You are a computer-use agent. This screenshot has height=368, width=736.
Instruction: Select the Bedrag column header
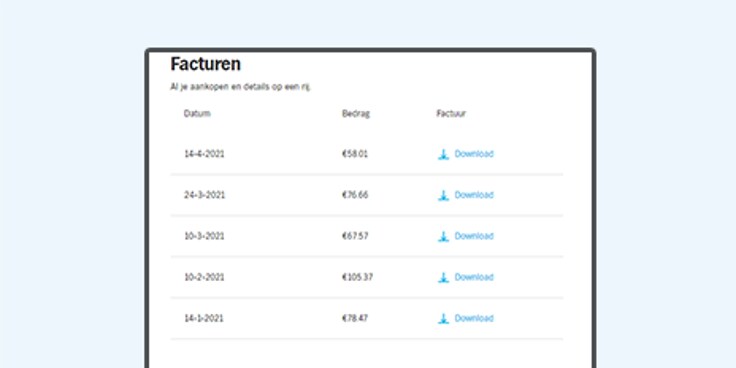[x=356, y=114]
